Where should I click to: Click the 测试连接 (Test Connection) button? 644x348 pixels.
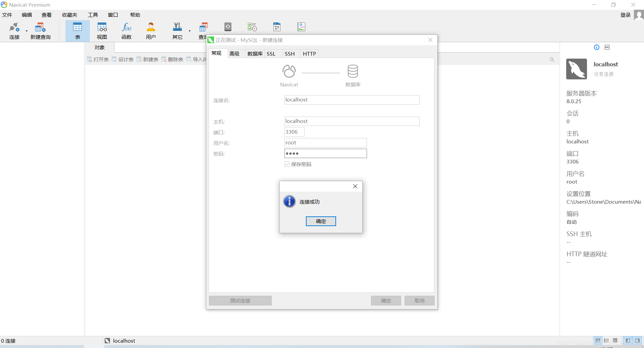pos(240,300)
